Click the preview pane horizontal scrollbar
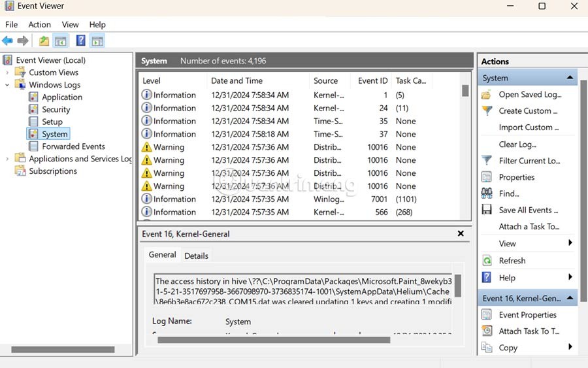Image resolution: width=588 pixels, height=368 pixels. (274, 340)
